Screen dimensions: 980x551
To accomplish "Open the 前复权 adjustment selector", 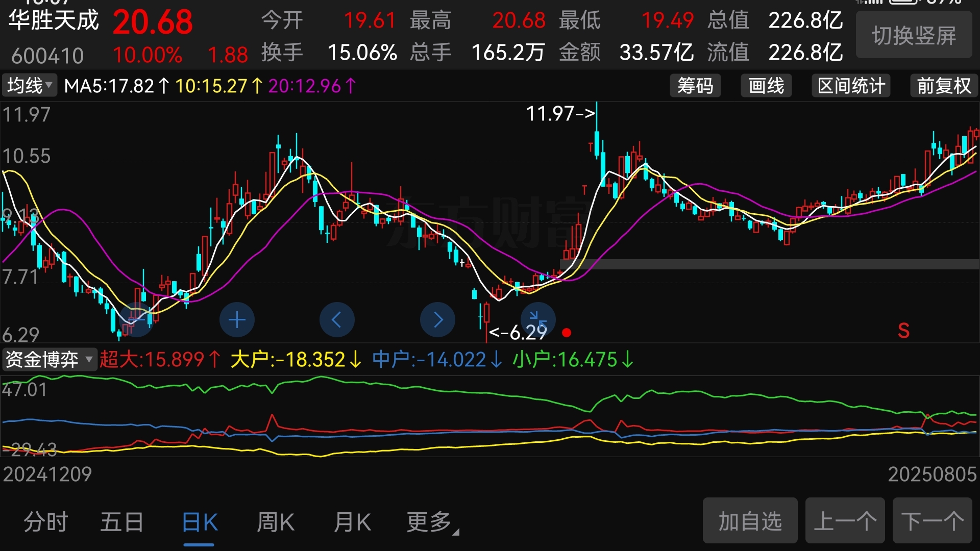I will coord(944,86).
